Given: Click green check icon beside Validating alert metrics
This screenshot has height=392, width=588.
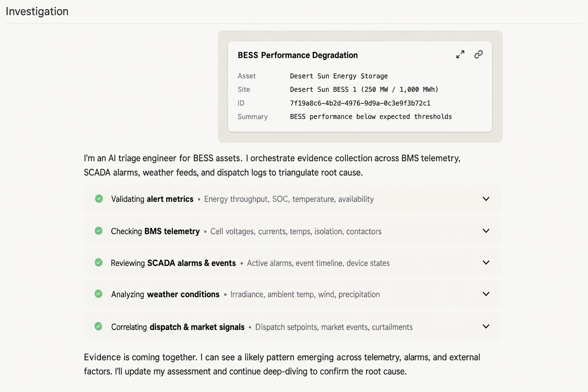Looking at the screenshot, I should [99, 199].
